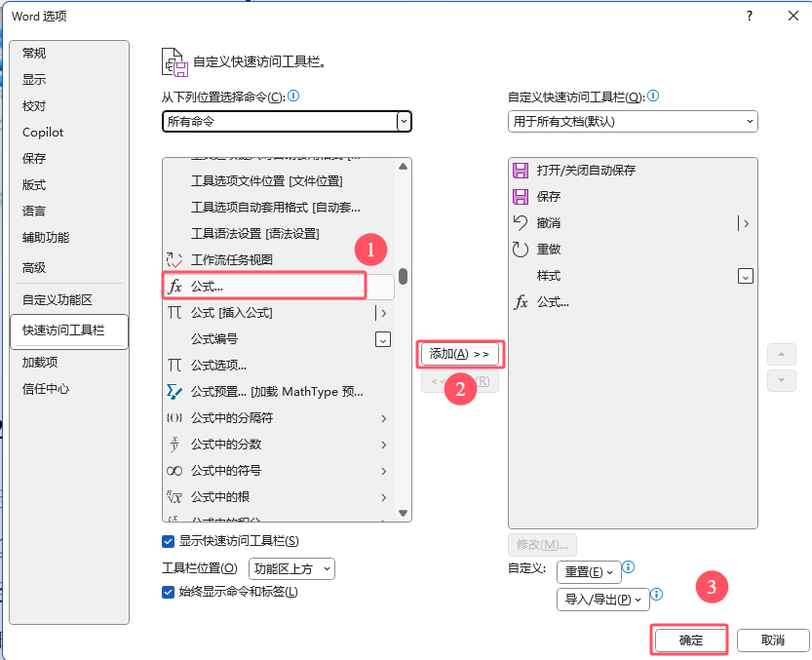812x660 pixels.
Task: Open the 用于所有文档(默认) dropdown
Action: [x=633, y=121]
